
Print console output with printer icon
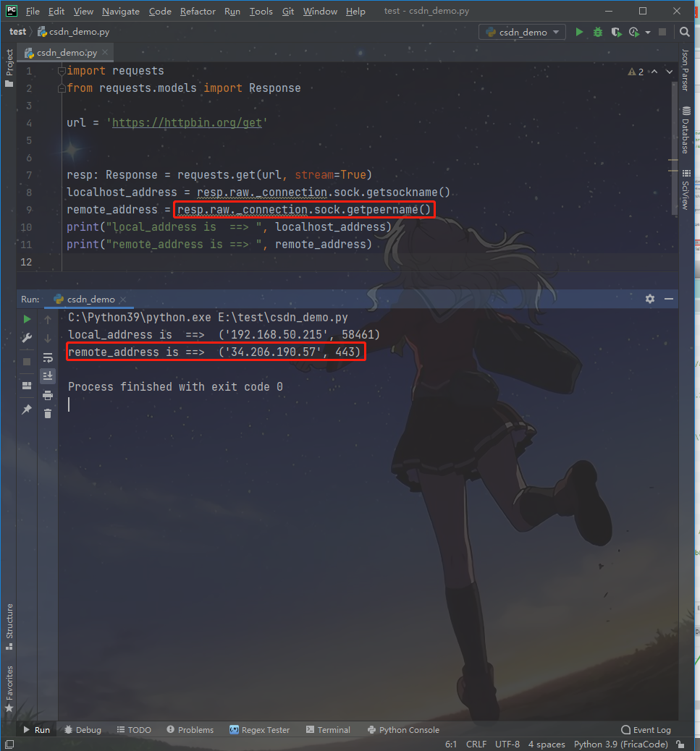point(48,395)
